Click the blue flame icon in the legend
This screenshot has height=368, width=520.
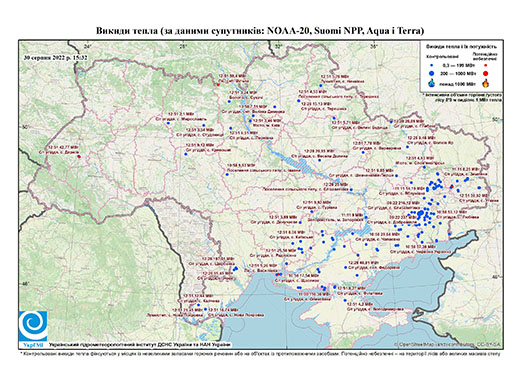click(432, 83)
